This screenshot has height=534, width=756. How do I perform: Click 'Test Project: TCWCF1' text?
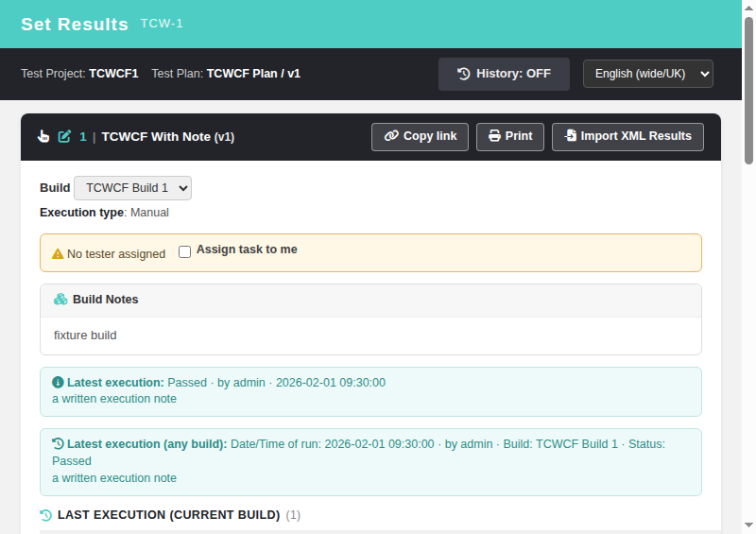pyautogui.click(x=79, y=74)
